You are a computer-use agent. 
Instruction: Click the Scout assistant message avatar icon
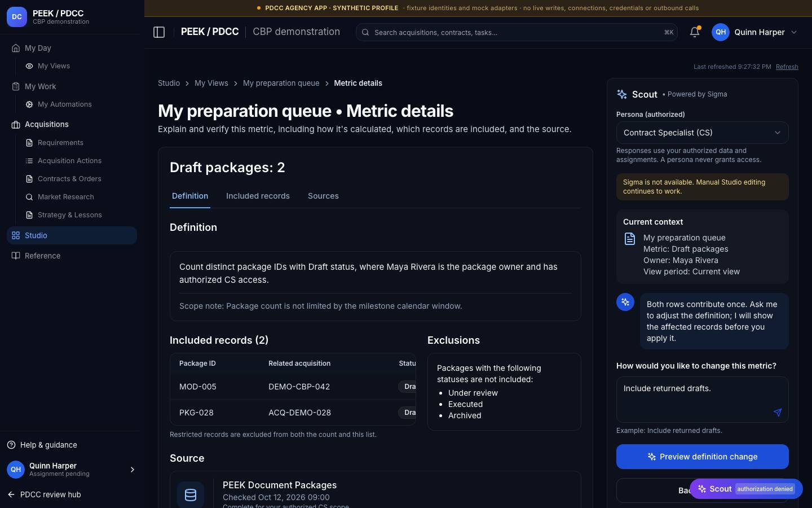[625, 302]
